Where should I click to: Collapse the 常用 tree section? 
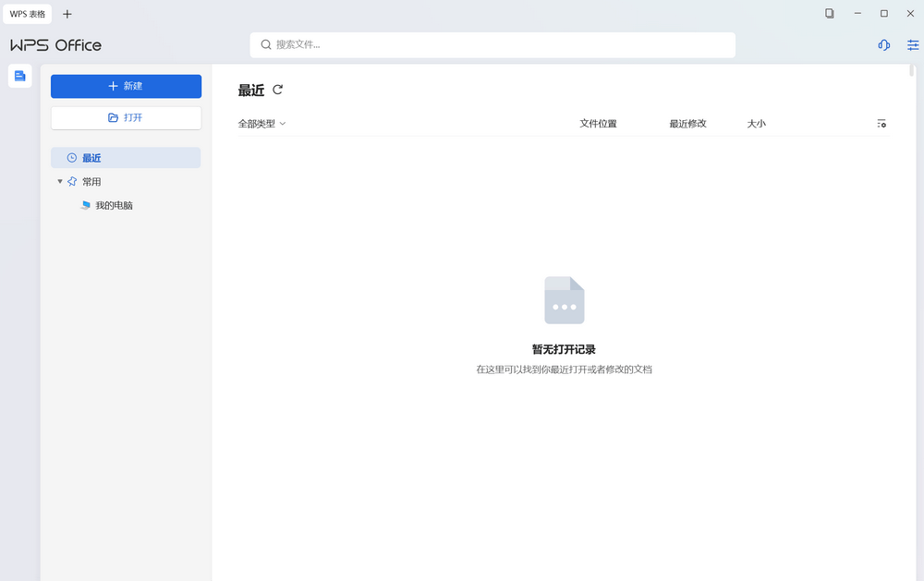[x=59, y=181]
